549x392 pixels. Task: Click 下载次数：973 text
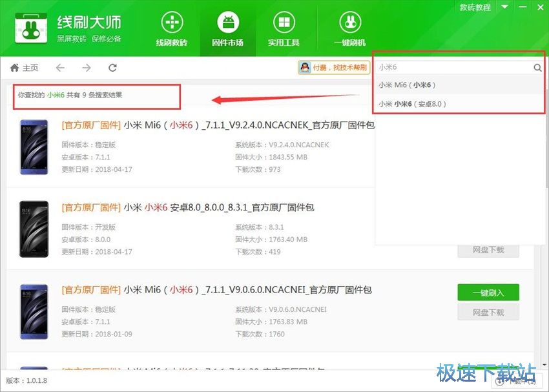(258, 169)
